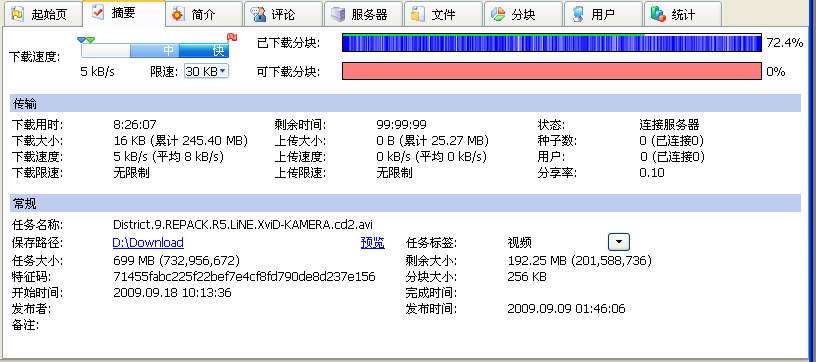Screen dimensions: 816x362
Task: Click the 可下载分块 red bar
Action: pos(552,71)
